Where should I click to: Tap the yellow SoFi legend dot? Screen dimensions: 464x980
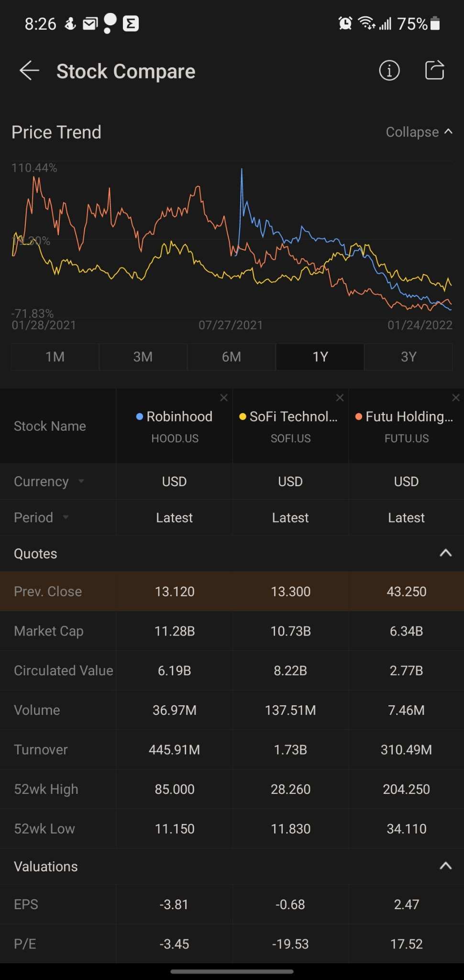[243, 417]
